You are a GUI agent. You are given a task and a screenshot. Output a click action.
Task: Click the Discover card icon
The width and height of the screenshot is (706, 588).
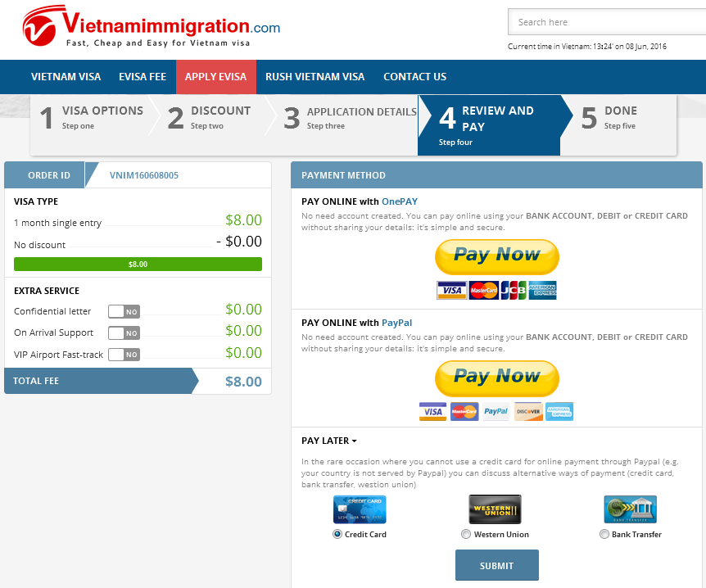pos(528,411)
